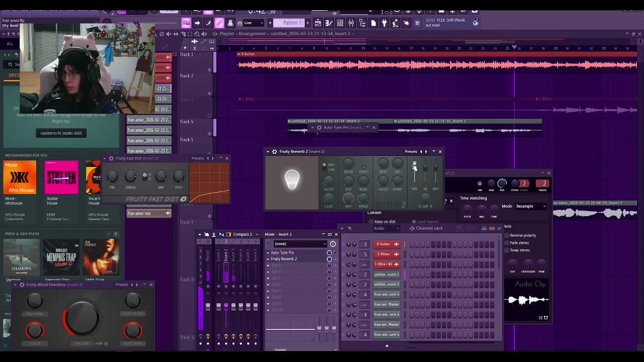This screenshot has height=362, width=644.
Task: Open Fruity Reeverb 2 gear options
Action: pos(274,151)
